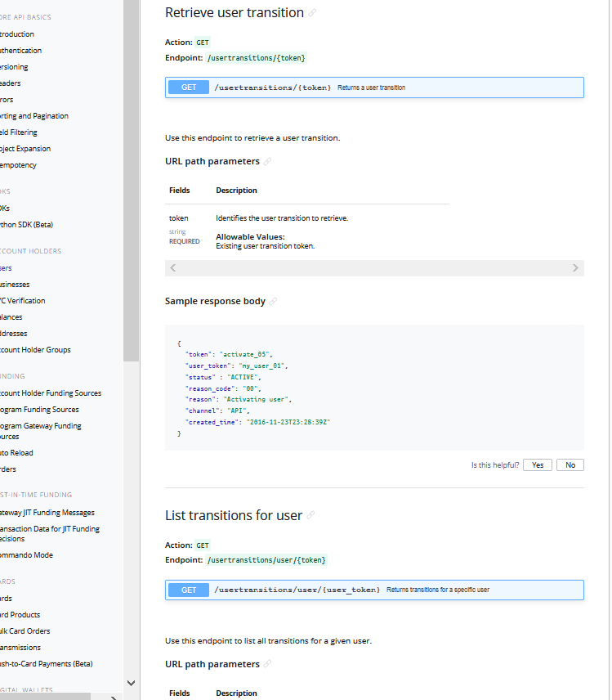The width and height of the screenshot is (612, 700).
Task: Expand GET /usertransitions/{token} endpoint panel
Action: [x=374, y=87]
